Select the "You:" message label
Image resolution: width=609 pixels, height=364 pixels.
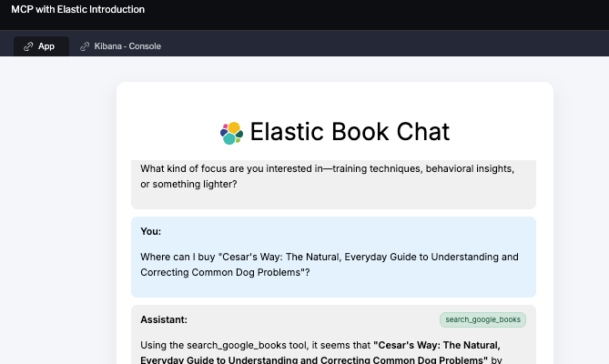click(x=151, y=231)
